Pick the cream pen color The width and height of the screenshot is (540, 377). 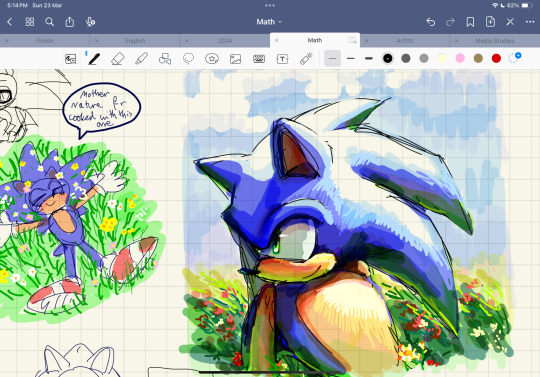click(442, 59)
